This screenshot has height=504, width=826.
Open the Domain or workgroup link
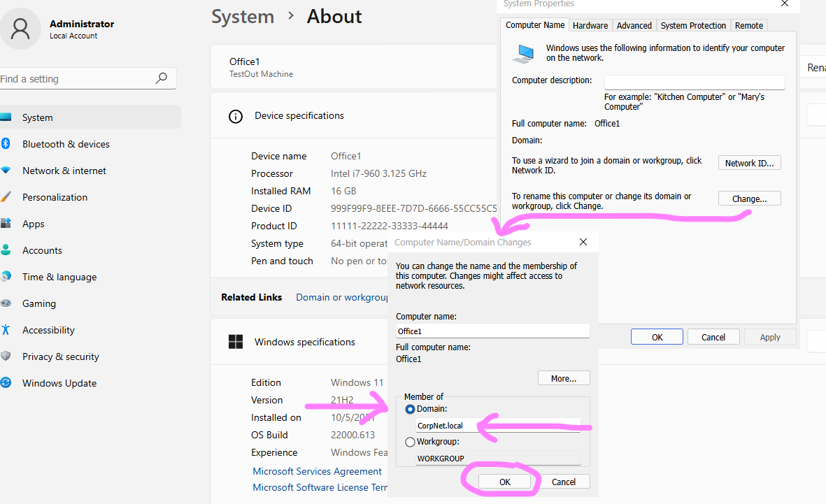[x=341, y=297]
